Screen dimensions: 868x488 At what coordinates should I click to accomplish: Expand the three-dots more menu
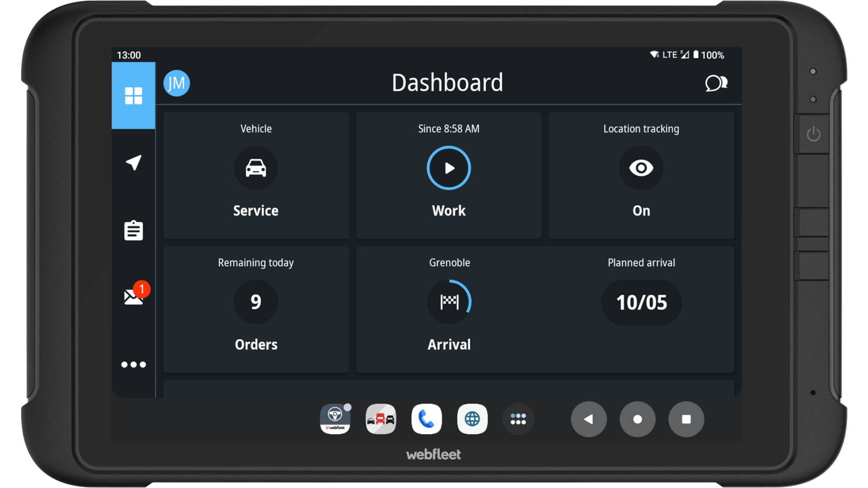[x=133, y=364]
